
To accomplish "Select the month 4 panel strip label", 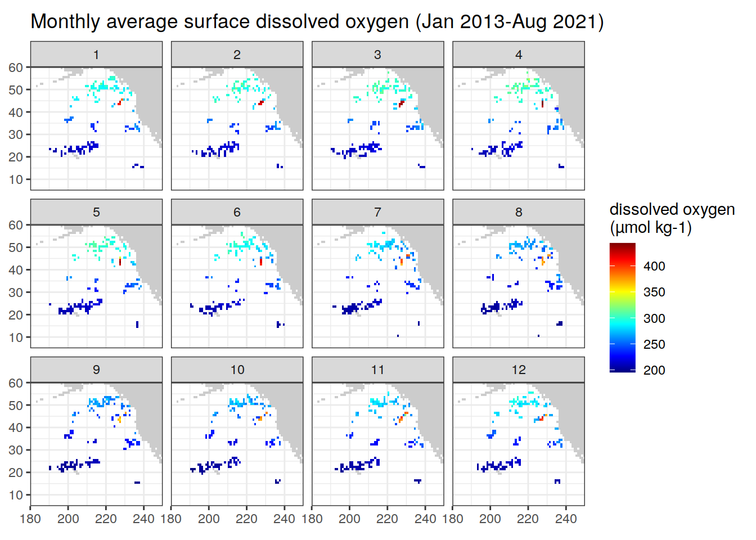I will 518,55.
